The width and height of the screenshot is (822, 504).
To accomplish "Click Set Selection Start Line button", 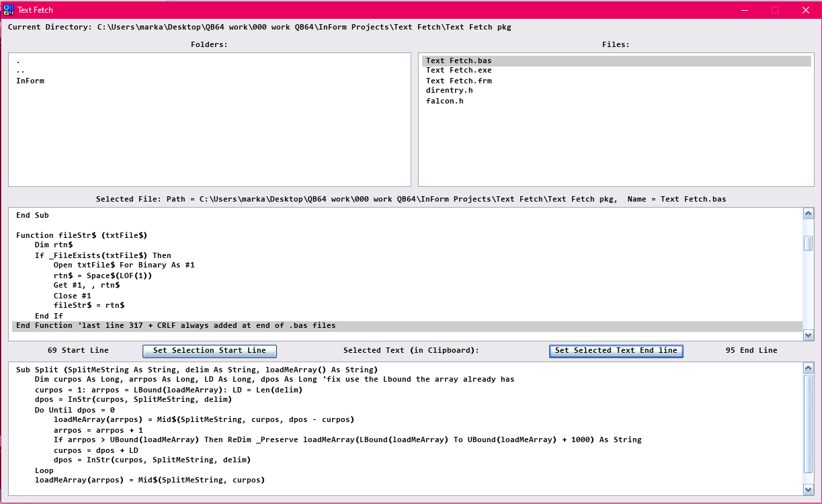I will (210, 351).
